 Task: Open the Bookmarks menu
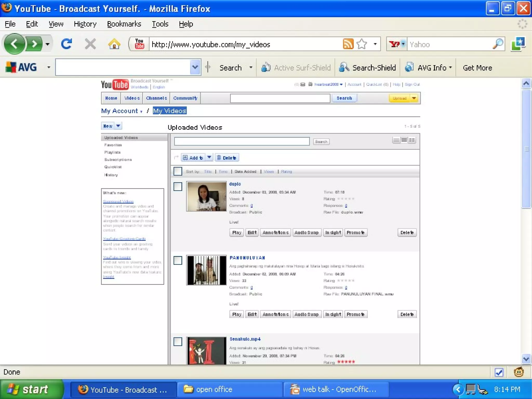(x=124, y=24)
